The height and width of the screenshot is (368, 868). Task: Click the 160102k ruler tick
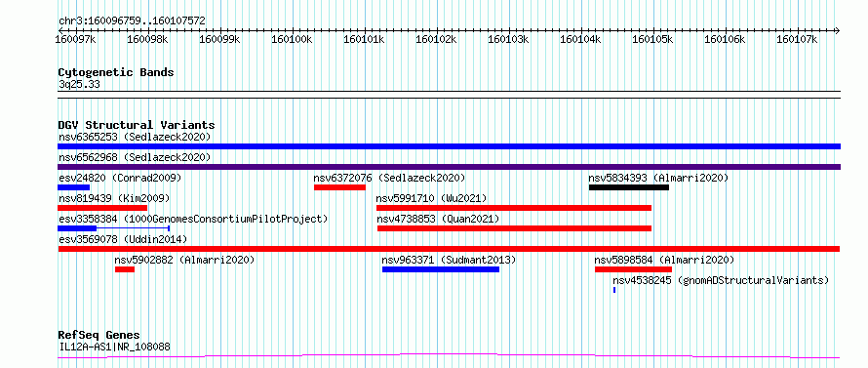436,39
